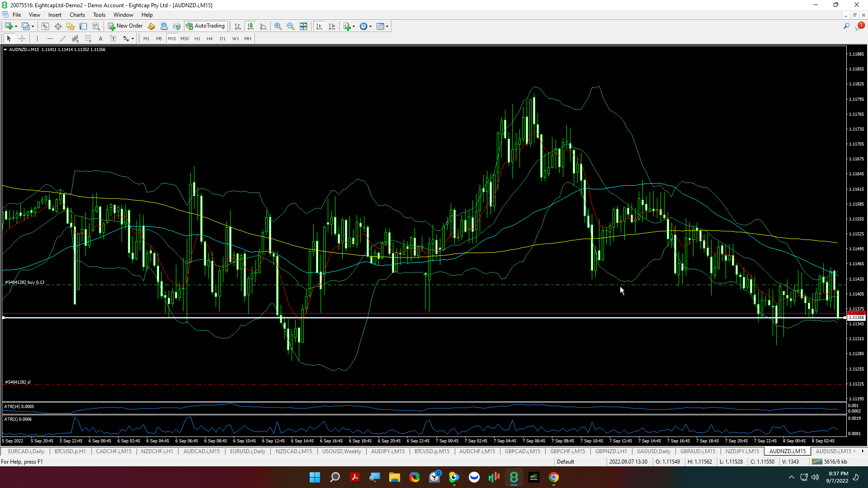
Task: Open the Data Window icon
Action: 58,26
